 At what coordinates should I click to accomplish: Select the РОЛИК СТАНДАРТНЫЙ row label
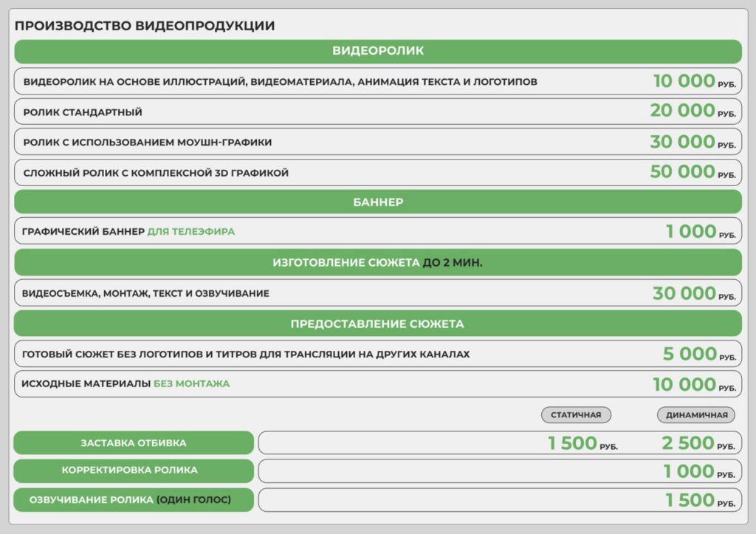point(83,112)
